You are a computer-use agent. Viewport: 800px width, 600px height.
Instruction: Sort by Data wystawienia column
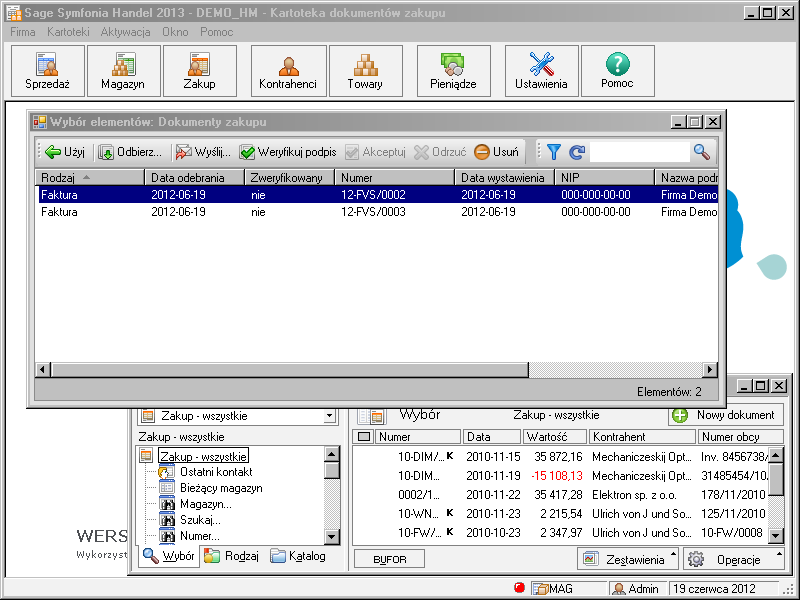point(505,178)
